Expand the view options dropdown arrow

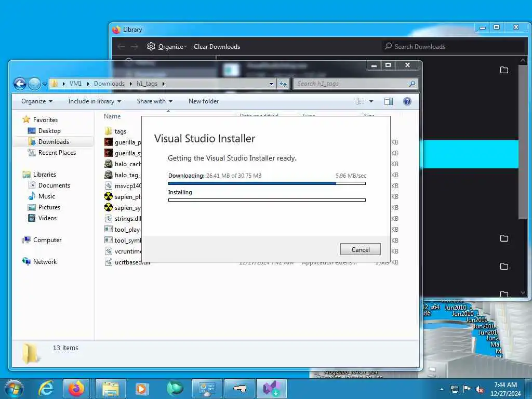click(371, 101)
